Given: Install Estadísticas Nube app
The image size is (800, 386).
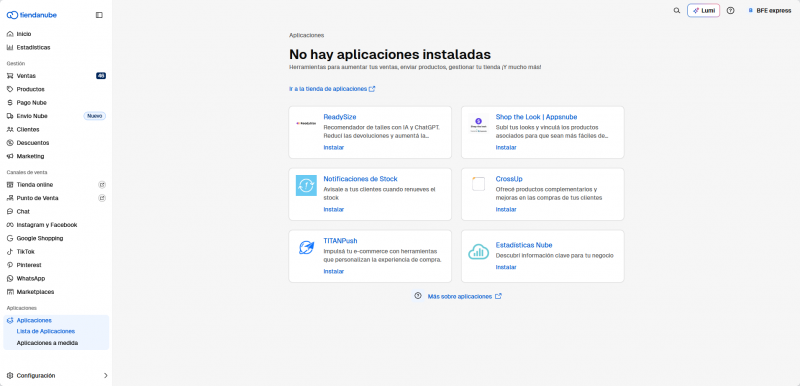Looking at the screenshot, I should click(506, 267).
